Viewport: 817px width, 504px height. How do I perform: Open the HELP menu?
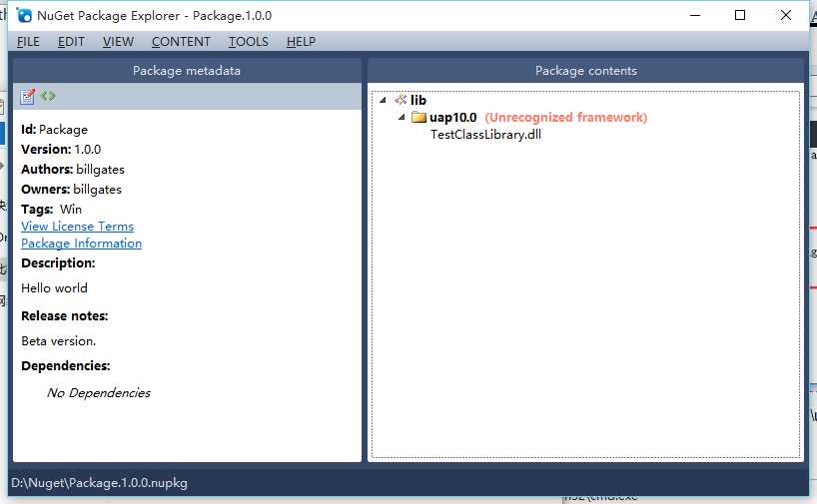click(x=301, y=42)
